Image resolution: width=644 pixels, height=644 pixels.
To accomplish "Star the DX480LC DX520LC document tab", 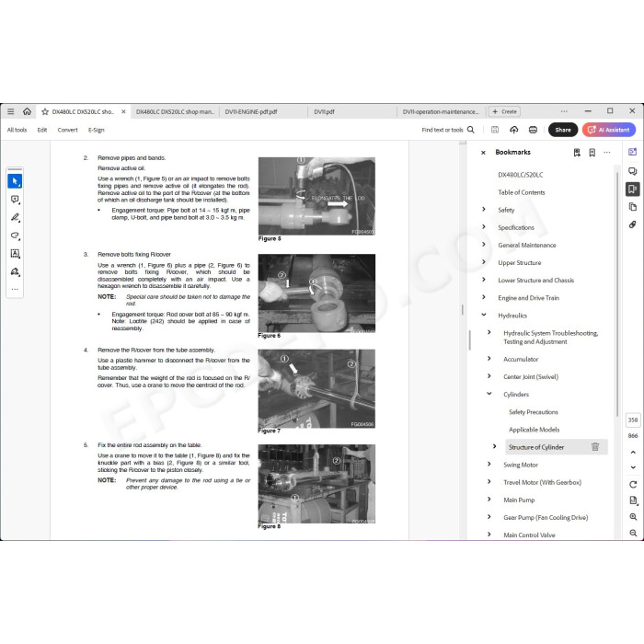I will point(45,111).
